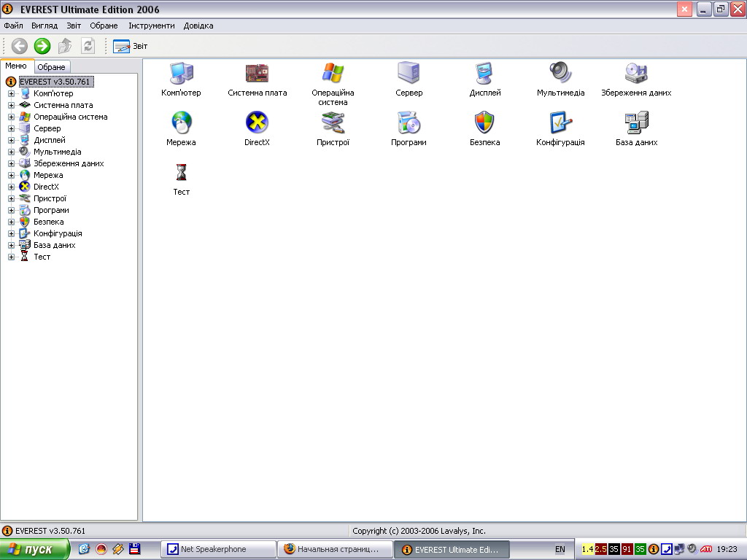Open the Мультимедіа speaker icon in main pane

click(560, 74)
